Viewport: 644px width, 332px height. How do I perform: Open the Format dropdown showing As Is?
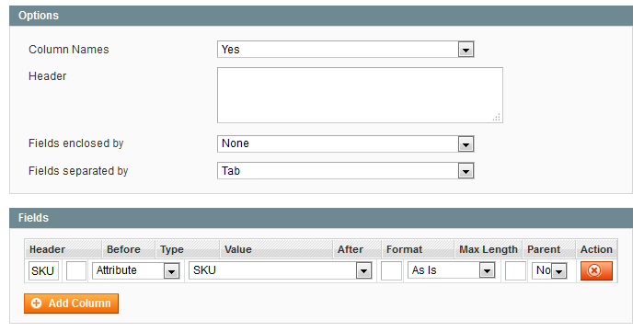(x=452, y=271)
